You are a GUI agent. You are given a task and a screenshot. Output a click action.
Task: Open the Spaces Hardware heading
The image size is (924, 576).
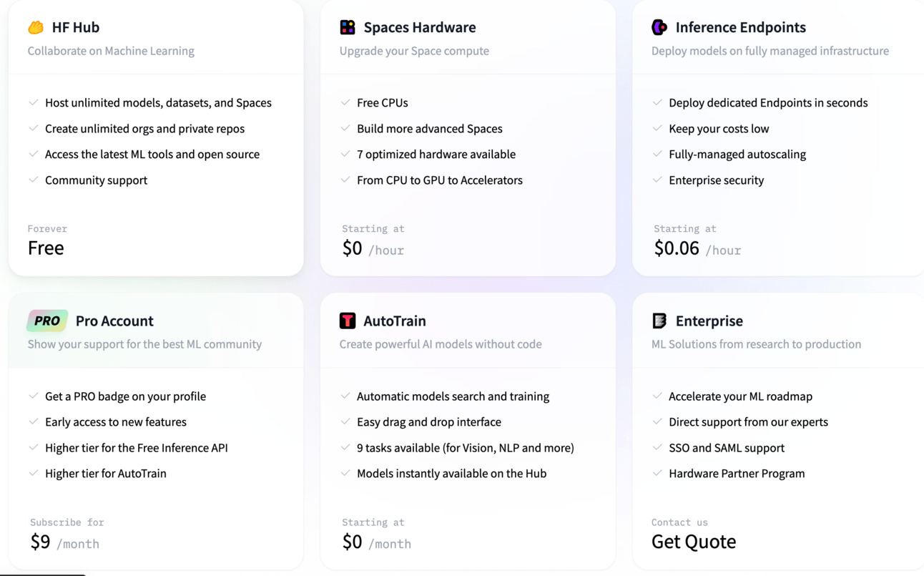point(419,28)
